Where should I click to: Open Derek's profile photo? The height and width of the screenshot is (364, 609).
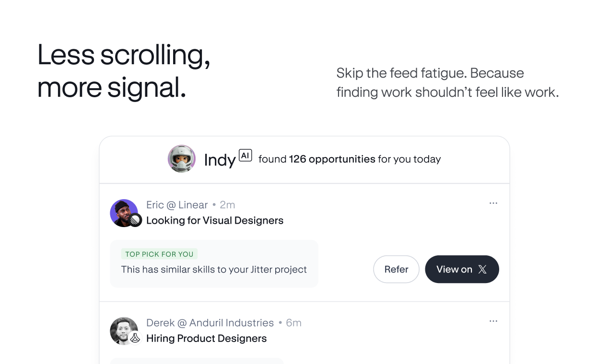[x=124, y=330]
